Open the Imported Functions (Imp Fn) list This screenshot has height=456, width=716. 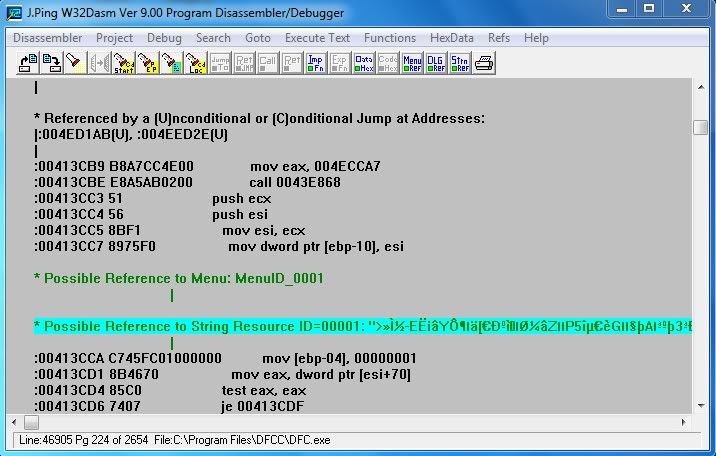[316, 63]
